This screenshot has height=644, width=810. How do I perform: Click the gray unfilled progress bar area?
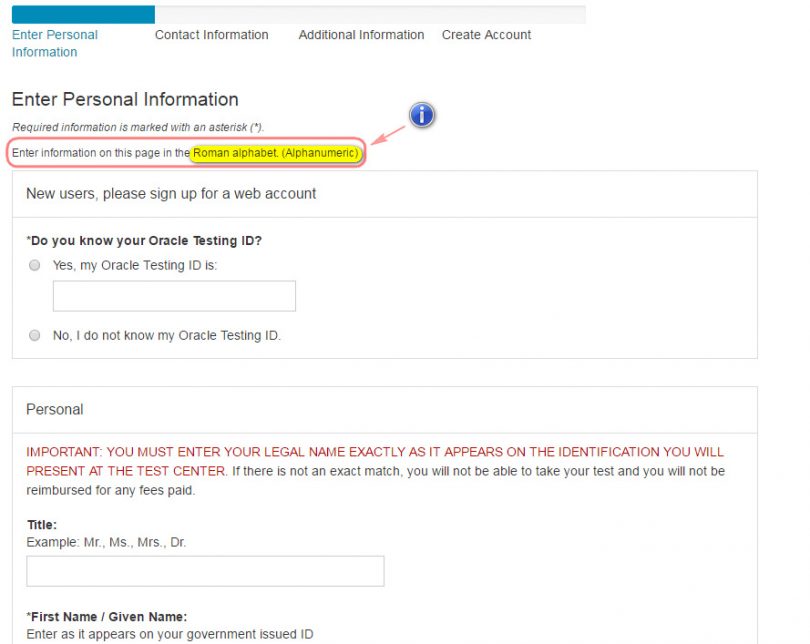[x=370, y=15]
